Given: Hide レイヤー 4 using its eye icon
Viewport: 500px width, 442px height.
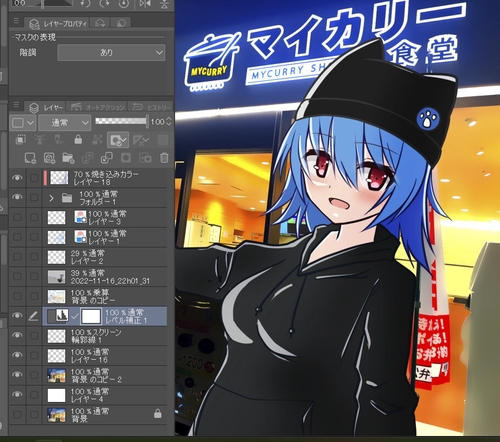Looking at the screenshot, I should 17,394.
